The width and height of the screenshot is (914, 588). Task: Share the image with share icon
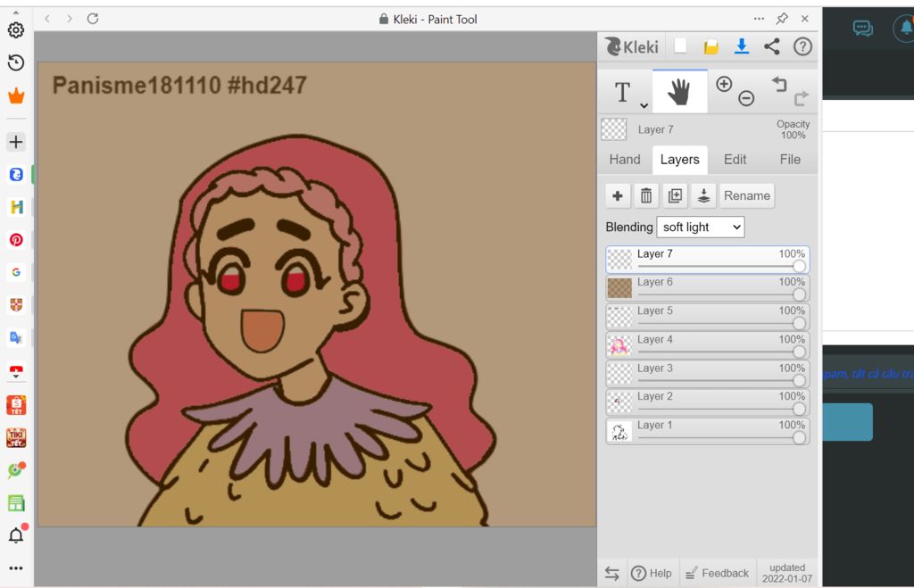(772, 46)
